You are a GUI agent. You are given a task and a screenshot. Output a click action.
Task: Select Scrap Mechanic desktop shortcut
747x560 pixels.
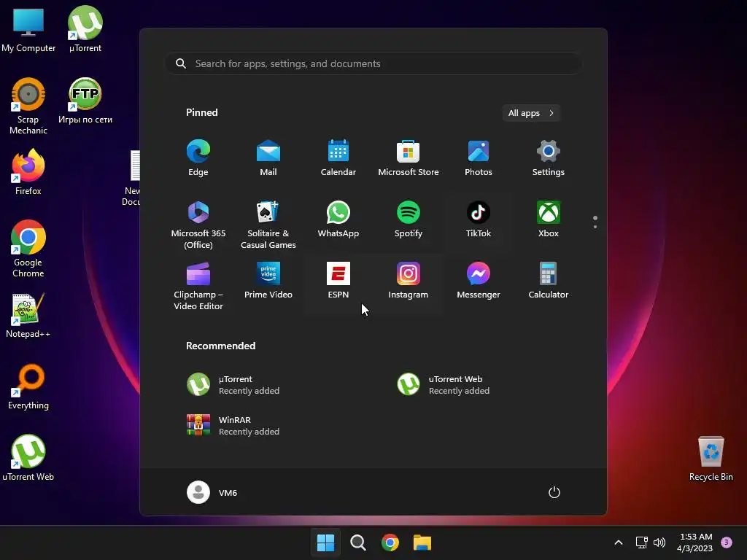28,106
